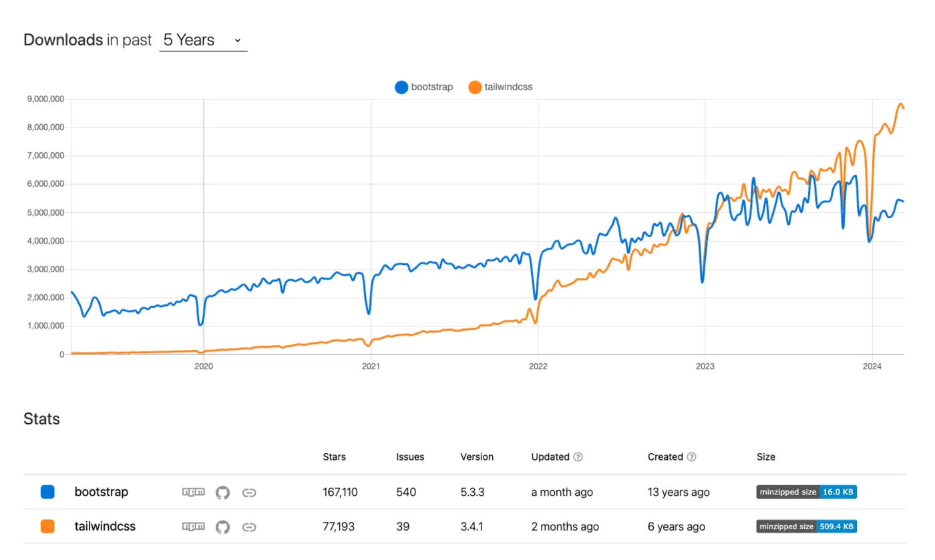Click the Version column header
The height and width of the screenshot is (560, 935).
477,457
